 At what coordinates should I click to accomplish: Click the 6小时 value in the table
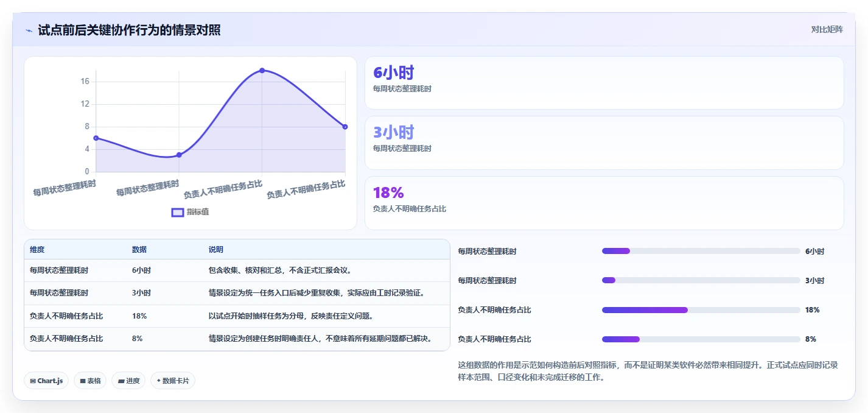pos(141,270)
